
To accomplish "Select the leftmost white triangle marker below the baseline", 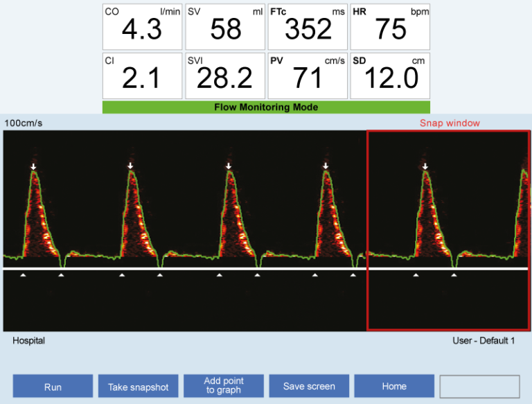I will tap(23, 276).
